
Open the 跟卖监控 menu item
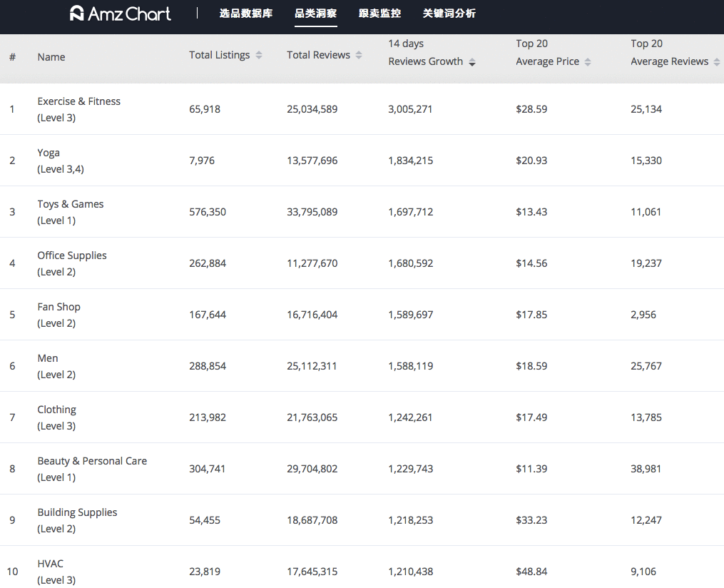pyautogui.click(x=379, y=14)
